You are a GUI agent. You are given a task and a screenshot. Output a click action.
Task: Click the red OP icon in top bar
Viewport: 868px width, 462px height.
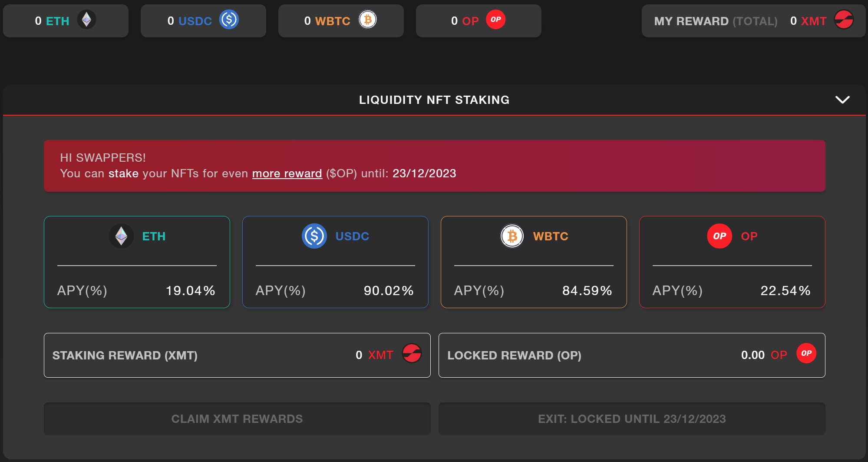495,20
